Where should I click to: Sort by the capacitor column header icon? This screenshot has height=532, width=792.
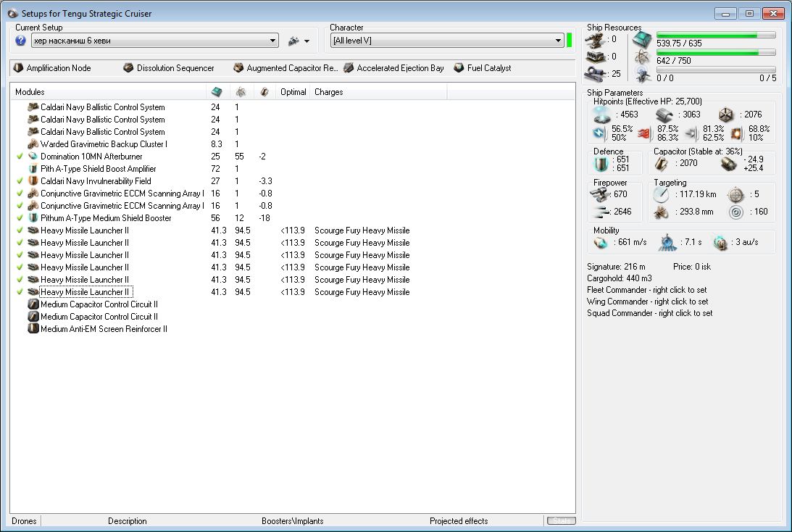(x=264, y=91)
